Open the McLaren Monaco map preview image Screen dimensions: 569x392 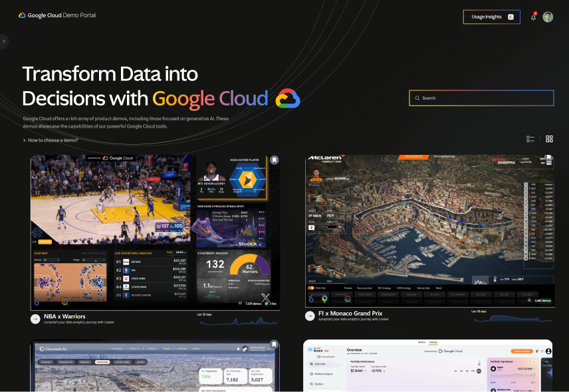[x=429, y=231]
